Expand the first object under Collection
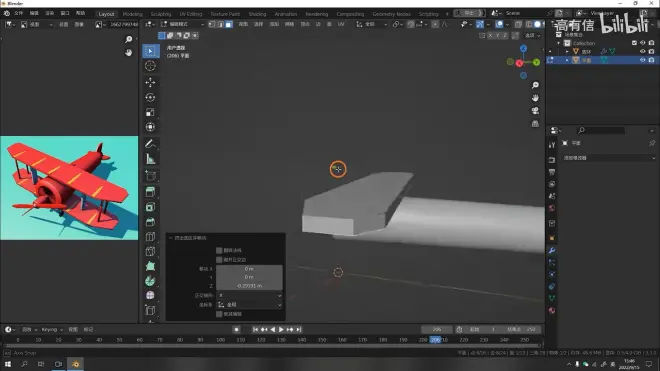 567,52
